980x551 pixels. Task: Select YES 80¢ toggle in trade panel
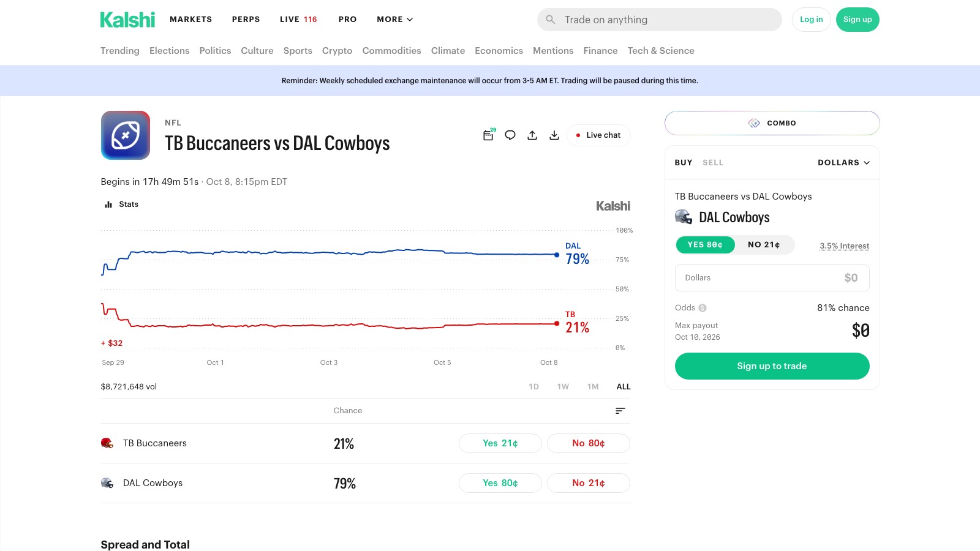(x=705, y=245)
